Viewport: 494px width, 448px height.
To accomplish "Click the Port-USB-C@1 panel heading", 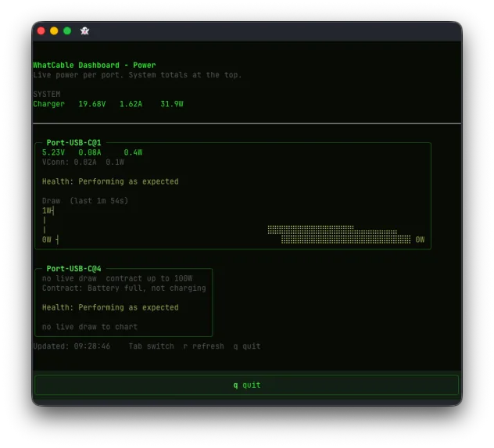I will click(x=73, y=143).
